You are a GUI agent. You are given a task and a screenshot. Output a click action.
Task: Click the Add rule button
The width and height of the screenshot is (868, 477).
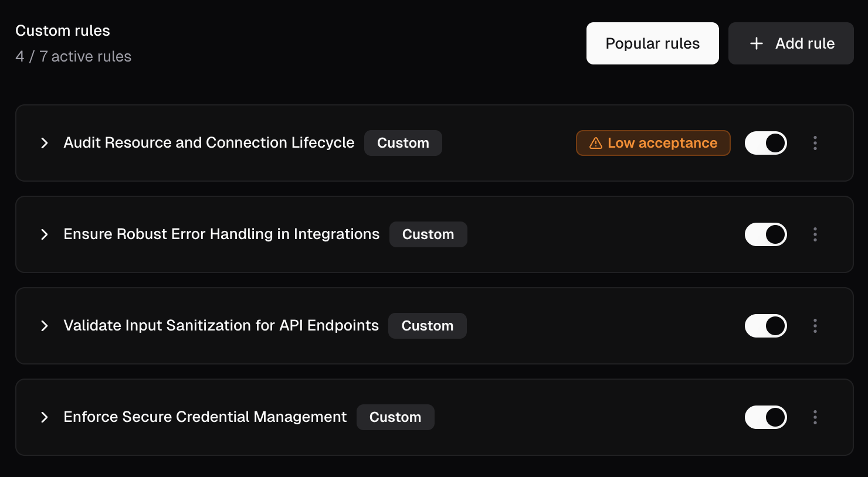[x=791, y=43]
